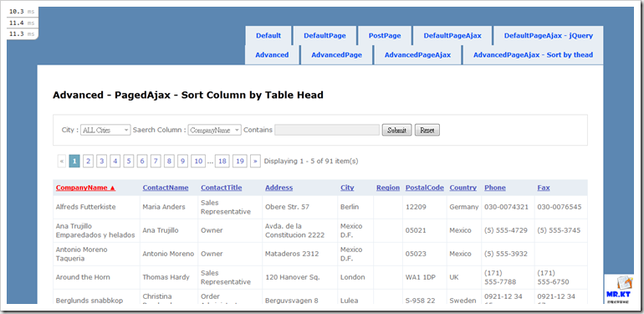Click phone number 030-0074321
Image resolution: width=644 pixels, height=314 pixels.
[x=506, y=207]
